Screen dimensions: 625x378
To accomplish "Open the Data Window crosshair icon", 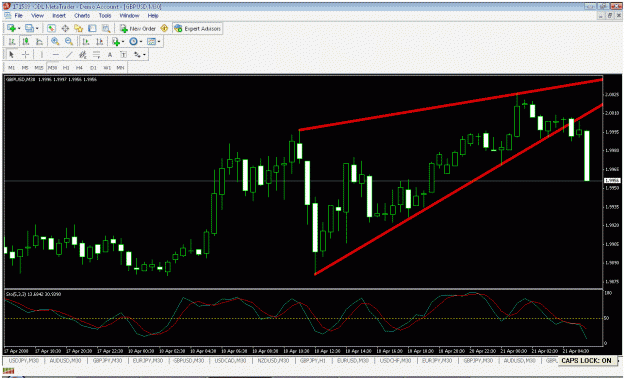I will [x=65, y=28].
